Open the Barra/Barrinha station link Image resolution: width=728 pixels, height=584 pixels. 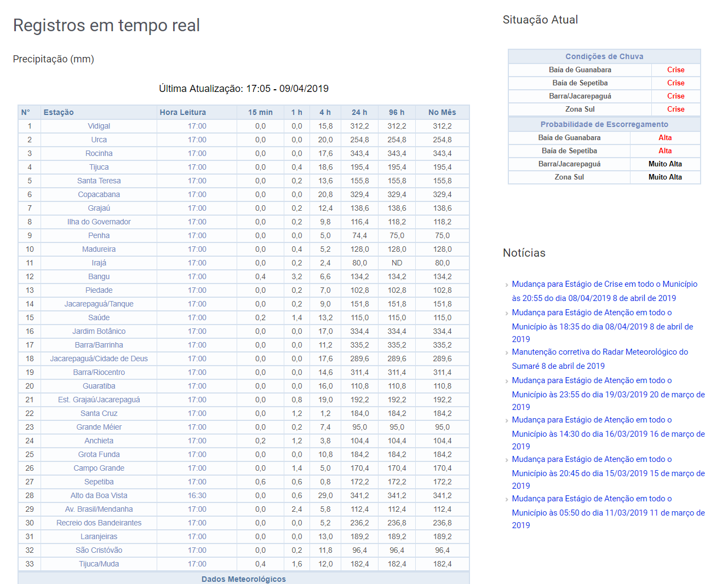[99, 345]
